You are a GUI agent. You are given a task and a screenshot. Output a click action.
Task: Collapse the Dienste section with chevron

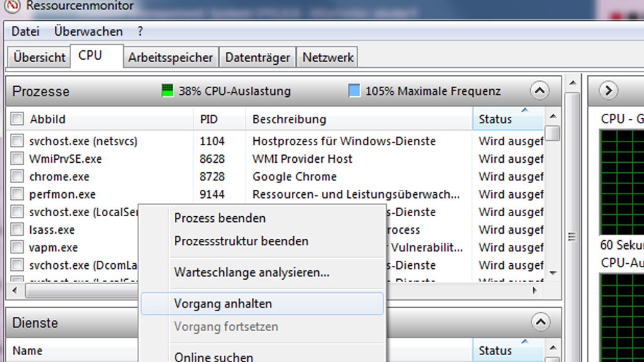540,322
